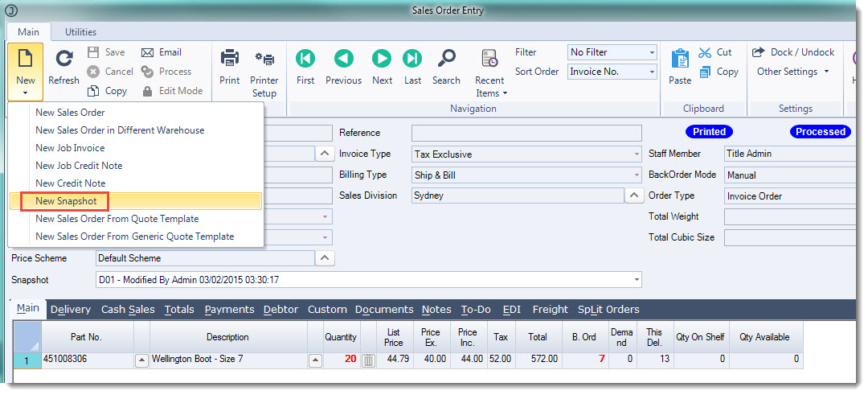Open the Search magnifier
The height and width of the screenshot is (395, 868).
pos(446,58)
